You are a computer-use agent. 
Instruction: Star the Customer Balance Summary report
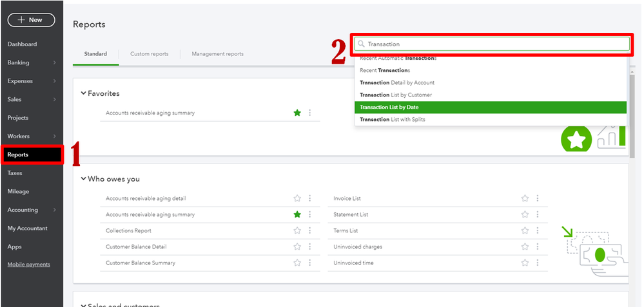click(x=297, y=263)
